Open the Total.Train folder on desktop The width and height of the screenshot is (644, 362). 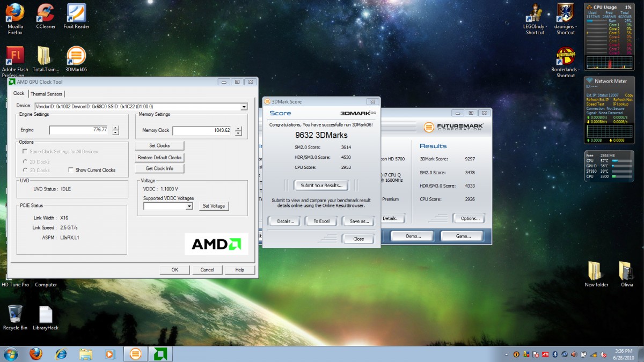46,59
